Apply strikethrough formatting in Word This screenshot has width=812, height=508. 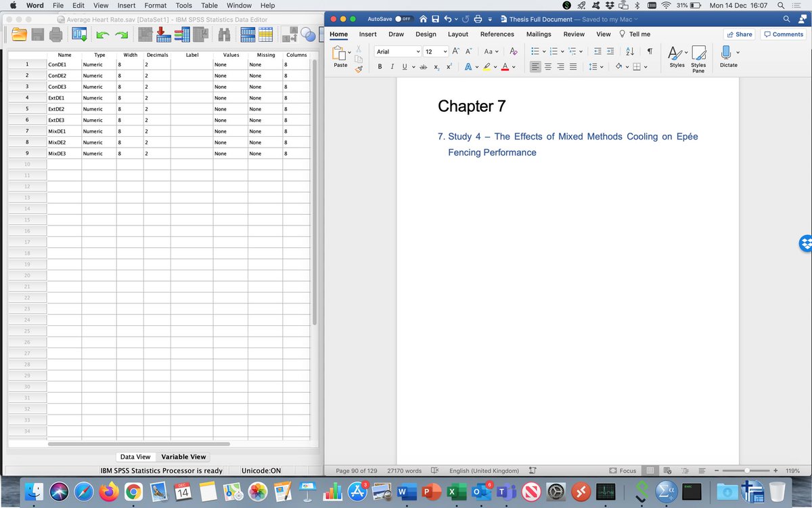(x=424, y=66)
